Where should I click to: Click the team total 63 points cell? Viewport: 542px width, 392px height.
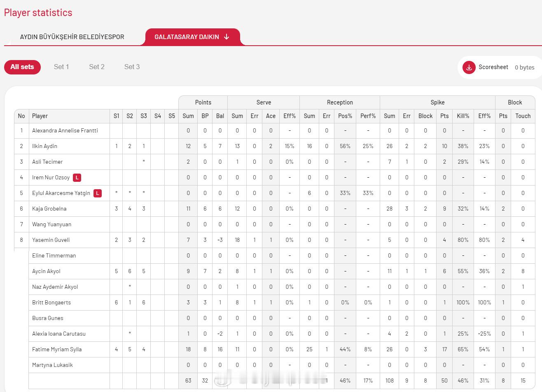[x=188, y=380]
